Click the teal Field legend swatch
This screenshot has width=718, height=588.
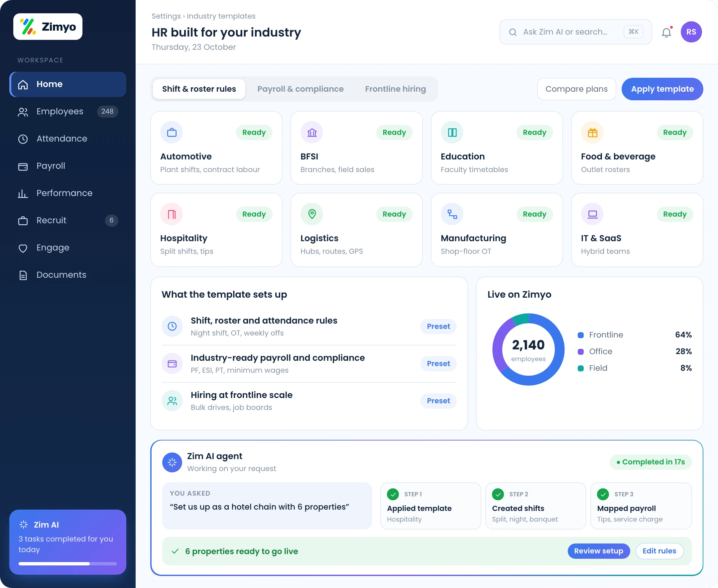pos(580,368)
